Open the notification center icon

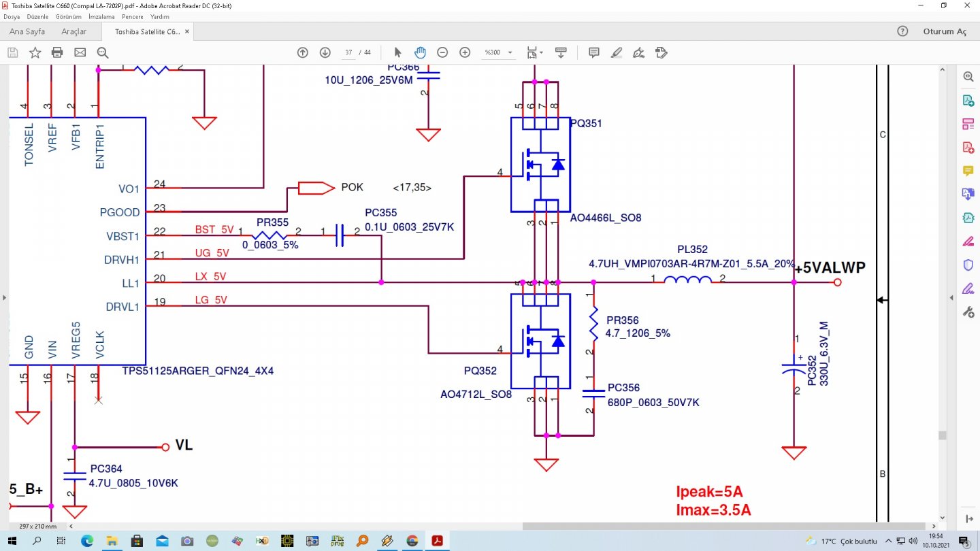pos(964,541)
